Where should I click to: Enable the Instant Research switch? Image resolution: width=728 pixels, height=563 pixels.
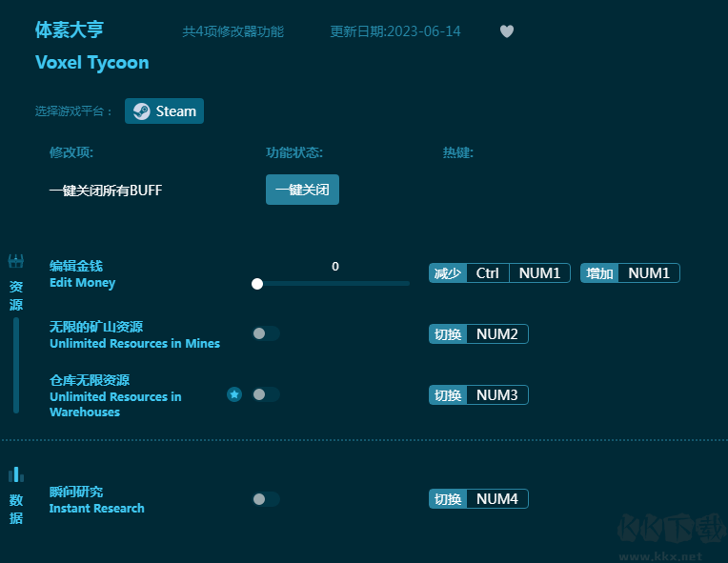point(266,499)
